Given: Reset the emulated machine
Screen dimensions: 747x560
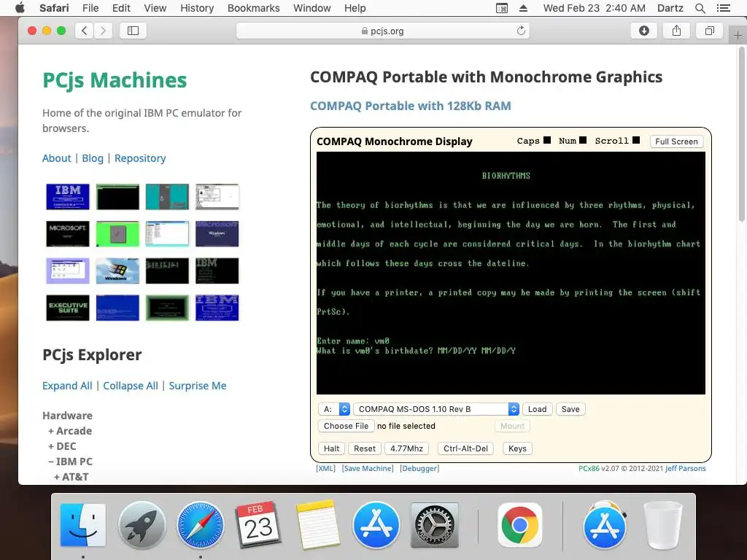Looking at the screenshot, I should click(x=365, y=448).
